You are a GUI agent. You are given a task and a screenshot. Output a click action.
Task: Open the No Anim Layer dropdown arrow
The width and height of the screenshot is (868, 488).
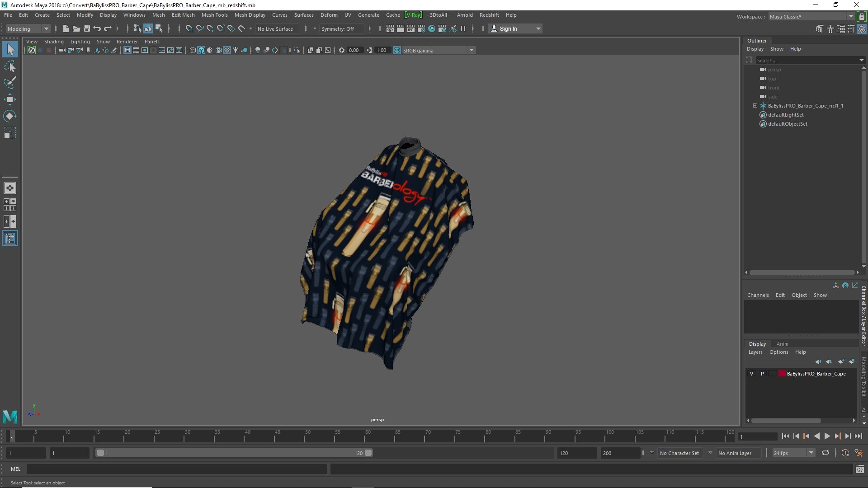point(710,453)
